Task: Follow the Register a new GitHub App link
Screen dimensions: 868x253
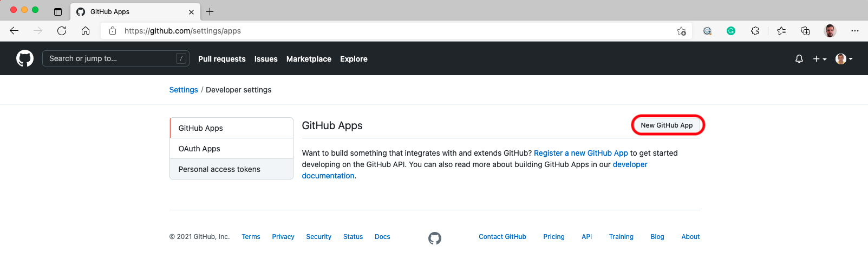Action: click(x=581, y=153)
